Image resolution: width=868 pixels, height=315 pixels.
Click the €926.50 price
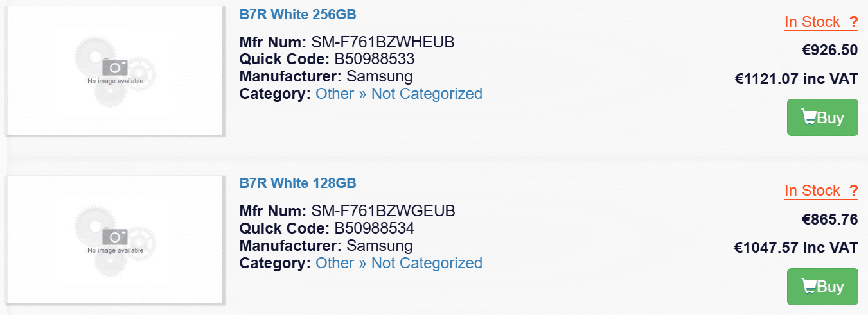829,50
